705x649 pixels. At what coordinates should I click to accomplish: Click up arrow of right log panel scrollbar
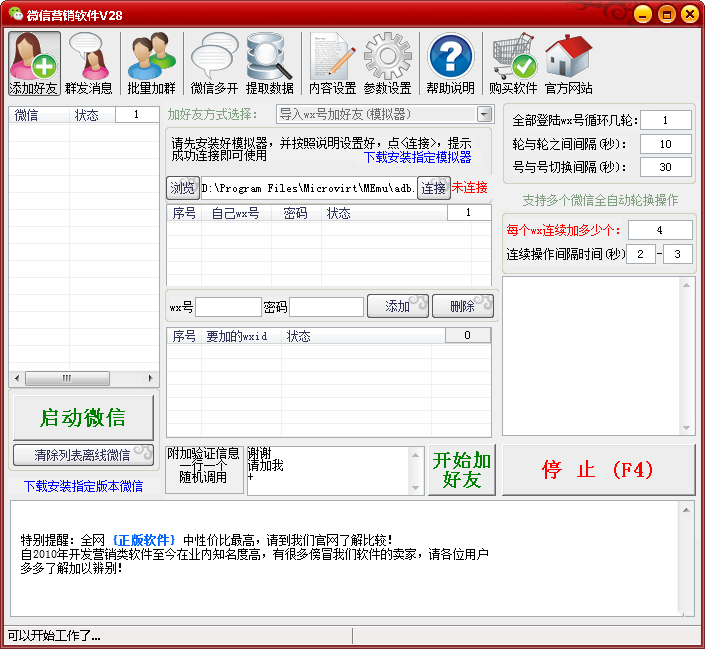(x=687, y=285)
